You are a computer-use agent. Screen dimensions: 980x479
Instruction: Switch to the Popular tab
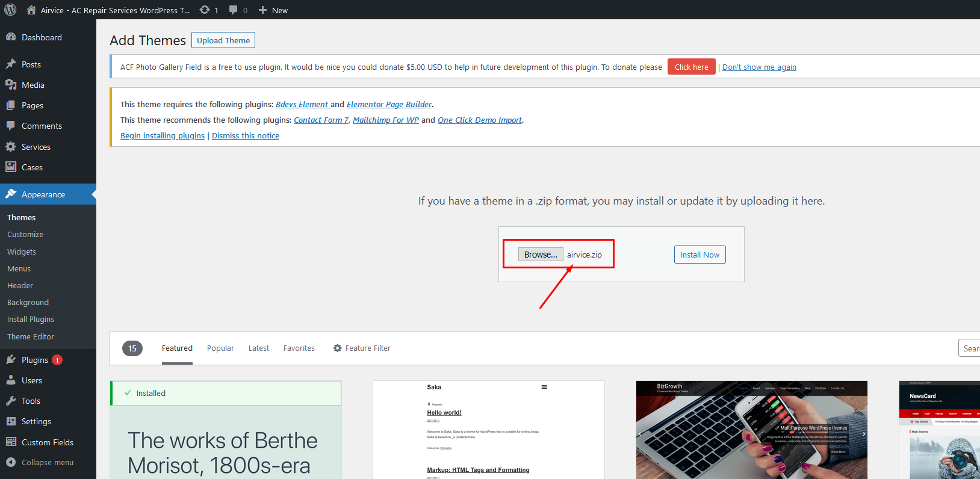(x=220, y=348)
